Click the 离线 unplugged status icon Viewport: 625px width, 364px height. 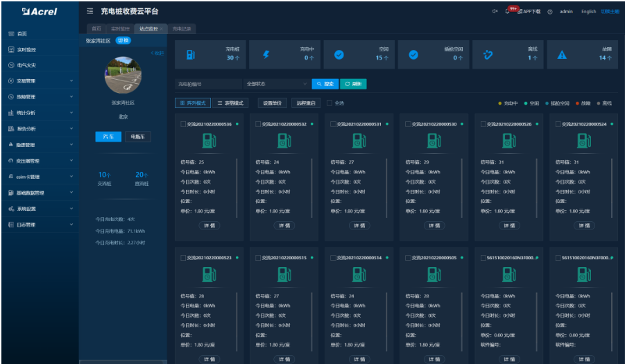488,55
